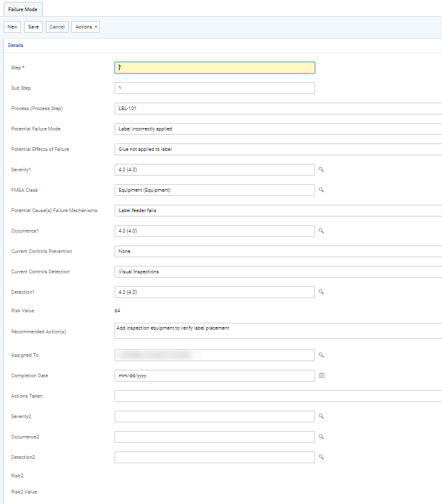The image size is (442, 504).
Task: Open the Completion Date calendar picker icon
Action: (321, 375)
